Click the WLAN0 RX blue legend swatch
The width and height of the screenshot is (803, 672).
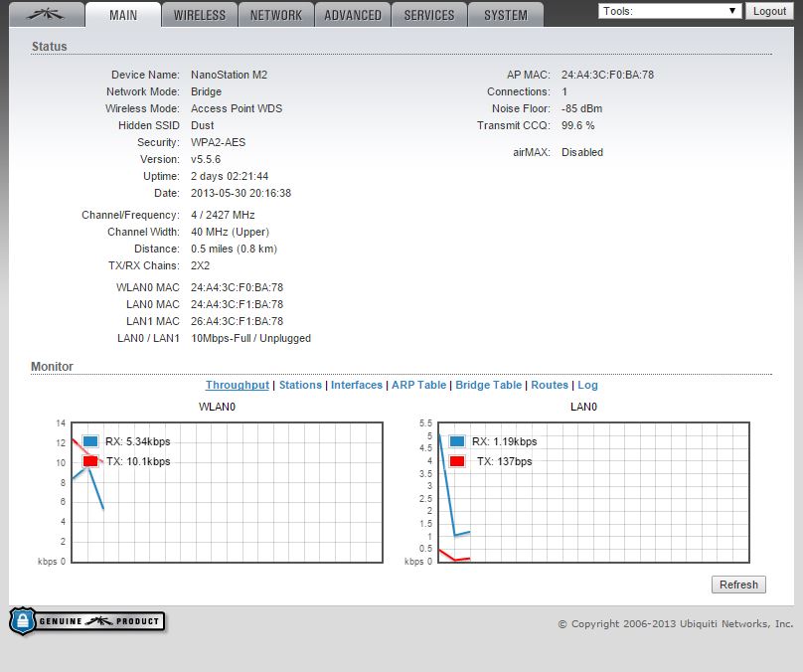click(x=90, y=441)
